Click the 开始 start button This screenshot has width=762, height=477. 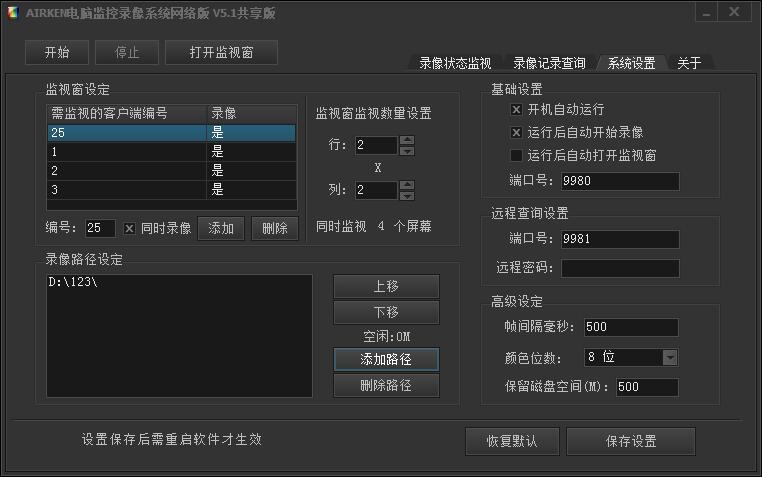[x=57, y=52]
